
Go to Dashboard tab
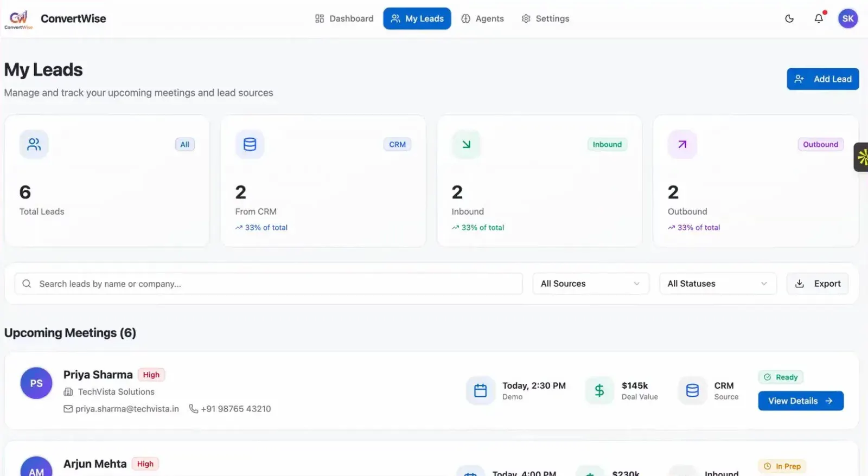tap(344, 18)
